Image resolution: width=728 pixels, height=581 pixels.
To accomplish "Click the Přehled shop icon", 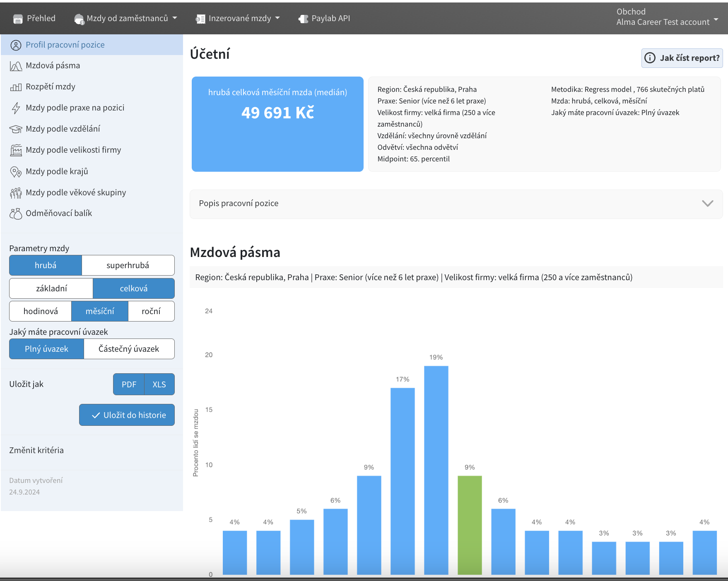I will [18, 19].
